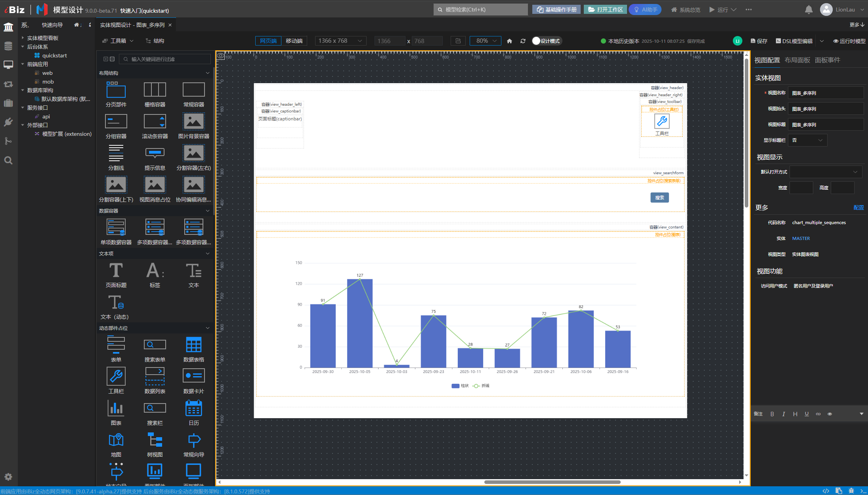
Task: Click the 保存 save button
Action: tap(759, 41)
